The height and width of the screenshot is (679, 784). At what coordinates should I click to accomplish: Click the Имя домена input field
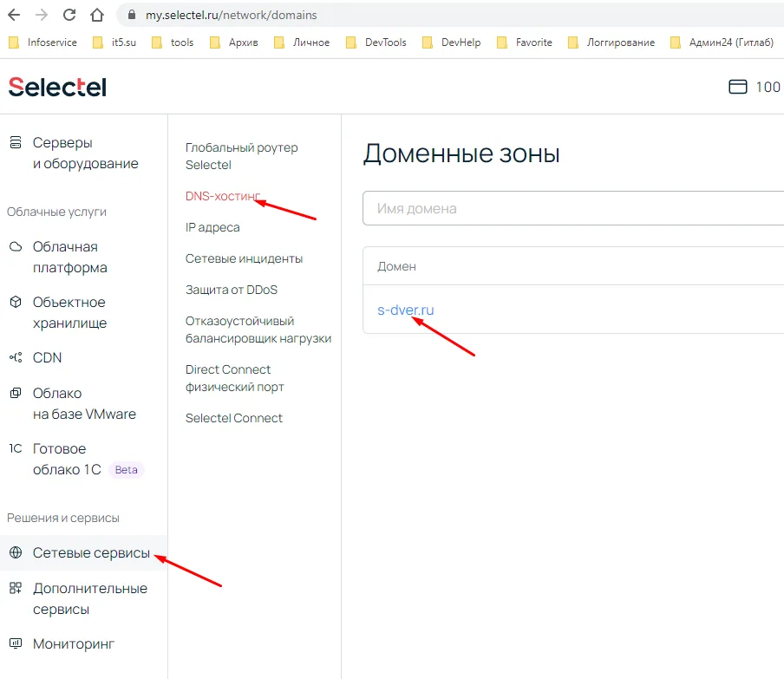pos(573,208)
